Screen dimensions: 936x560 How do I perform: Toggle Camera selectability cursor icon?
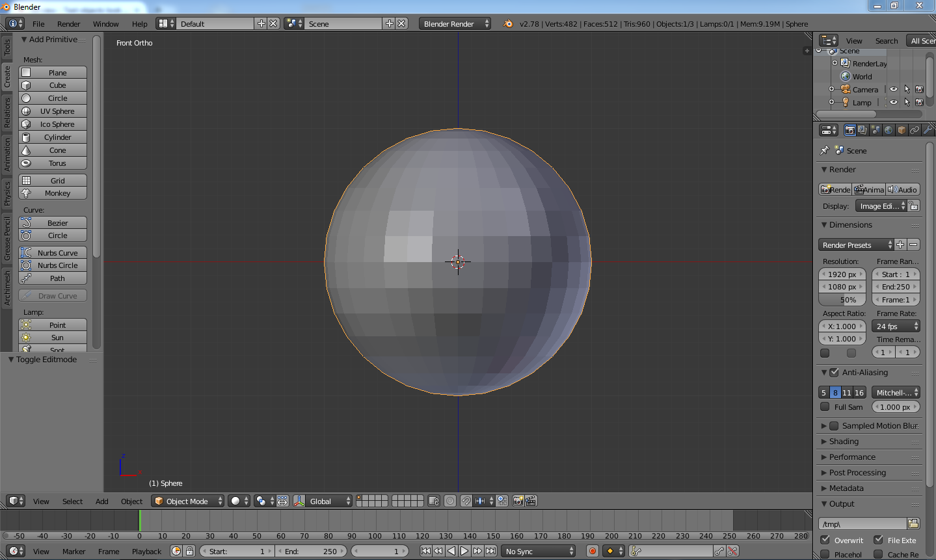[907, 90]
